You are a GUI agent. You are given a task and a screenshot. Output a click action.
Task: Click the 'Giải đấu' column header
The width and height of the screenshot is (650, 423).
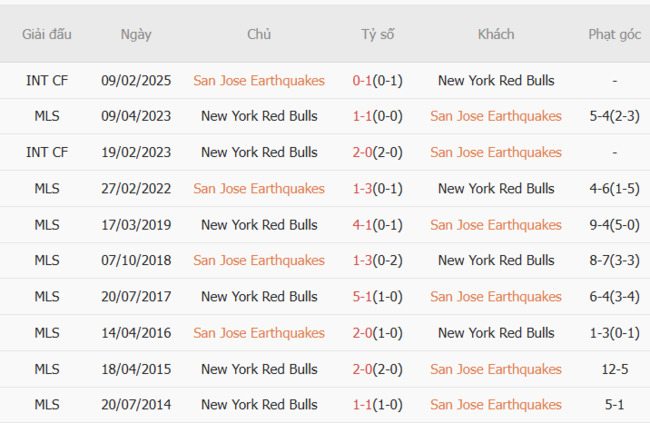[47, 34]
